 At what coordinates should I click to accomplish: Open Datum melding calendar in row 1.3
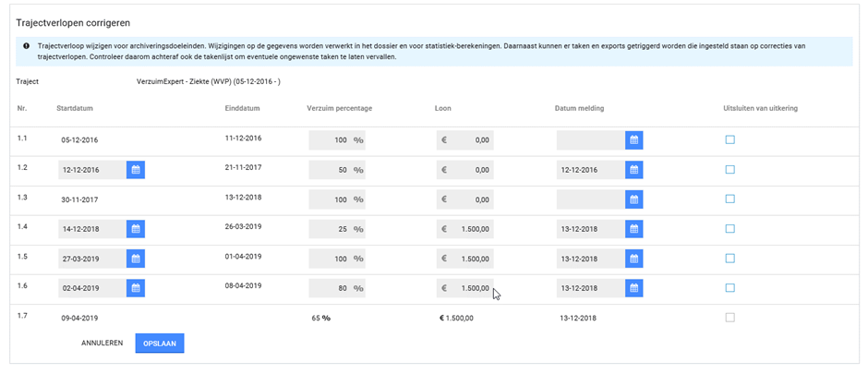(x=633, y=199)
